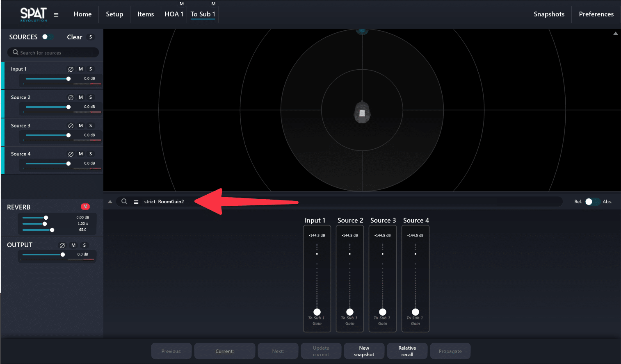Image resolution: width=621 pixels, height=364 pixels.
Task: Open the Snapshots tab
Action: (x=549, y=14)
